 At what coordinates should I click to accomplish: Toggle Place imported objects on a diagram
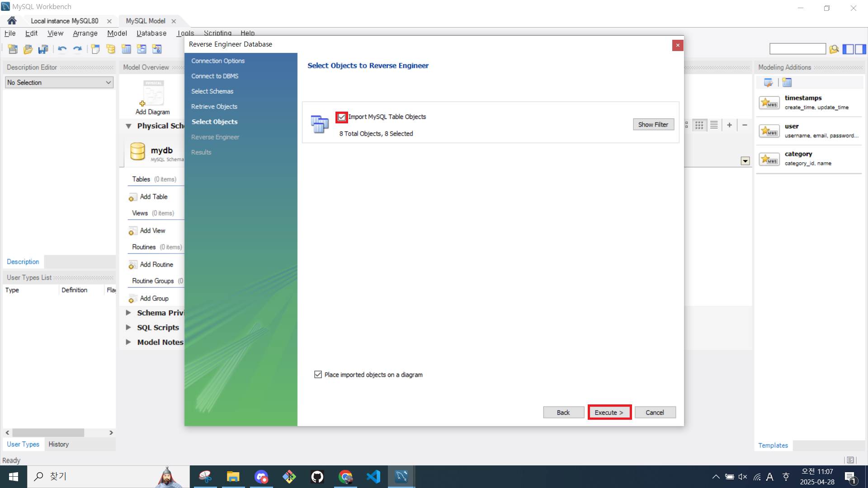tap(318, 375)
